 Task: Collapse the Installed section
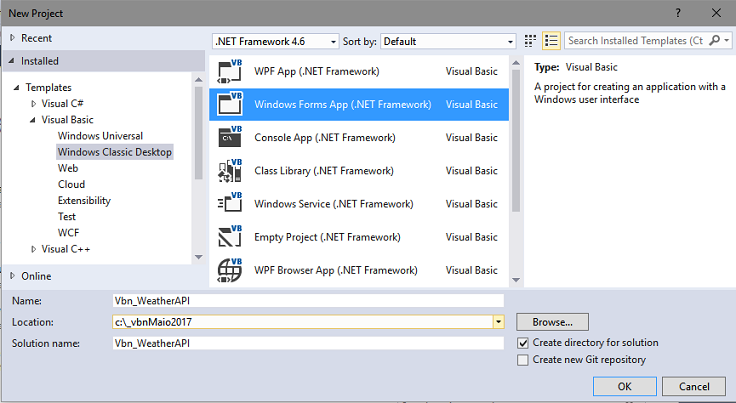pos(12,61)
